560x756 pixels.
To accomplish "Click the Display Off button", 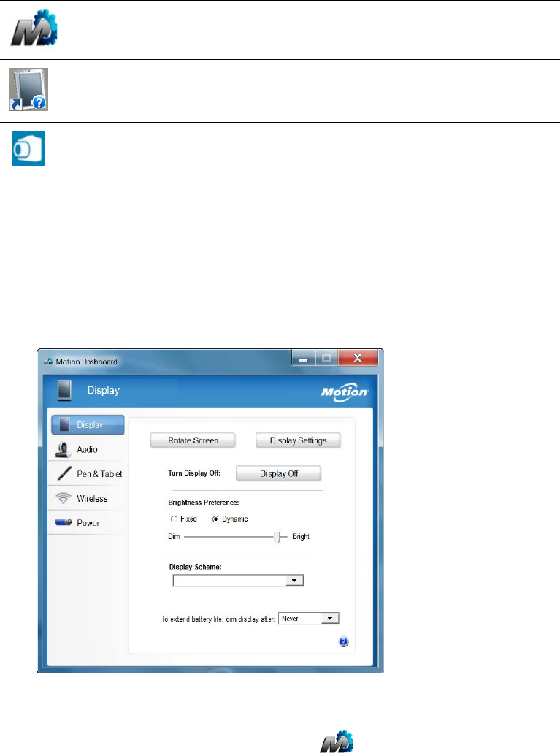I will click(x=279, y=473).
